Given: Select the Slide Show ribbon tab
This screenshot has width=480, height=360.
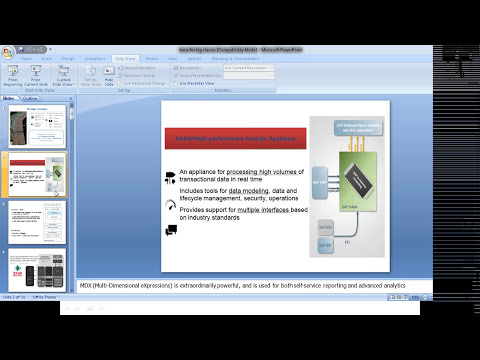Looking at the screenshot, I should click(125, 59).
